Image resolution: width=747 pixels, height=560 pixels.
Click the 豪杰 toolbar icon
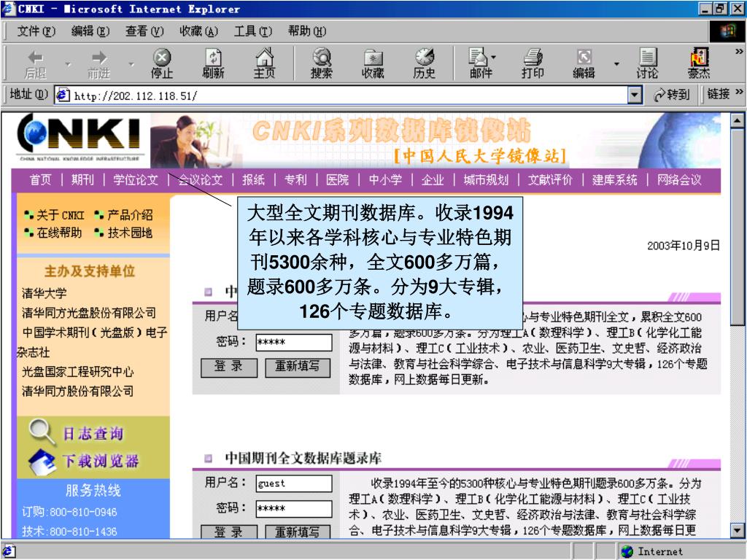pyautogui.click(x=699, y=64)
